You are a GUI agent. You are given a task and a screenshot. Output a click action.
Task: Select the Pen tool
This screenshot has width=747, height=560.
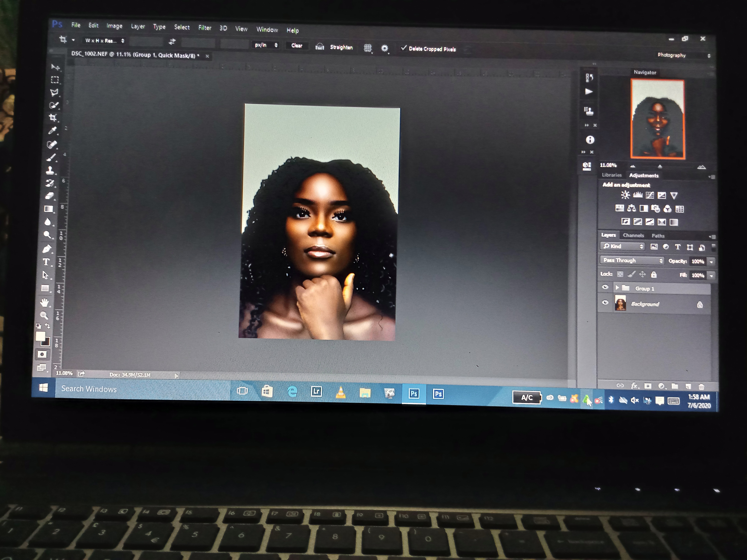tap(47, 249)
